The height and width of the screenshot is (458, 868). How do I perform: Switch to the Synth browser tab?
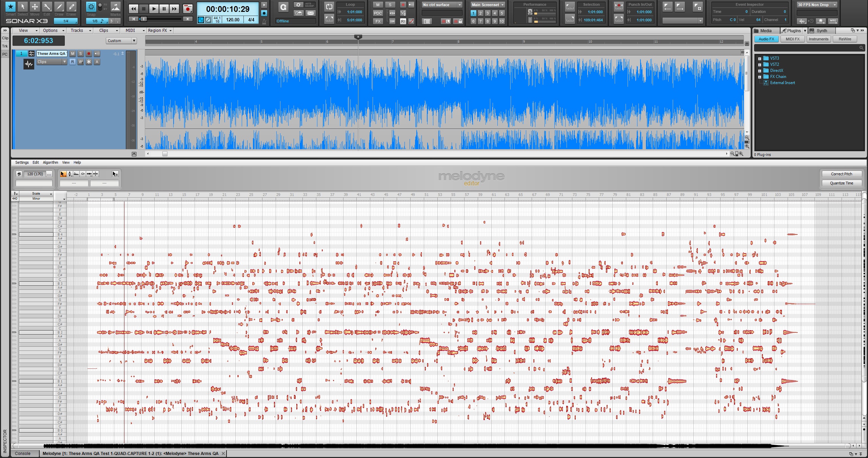[x=821, y=31]
